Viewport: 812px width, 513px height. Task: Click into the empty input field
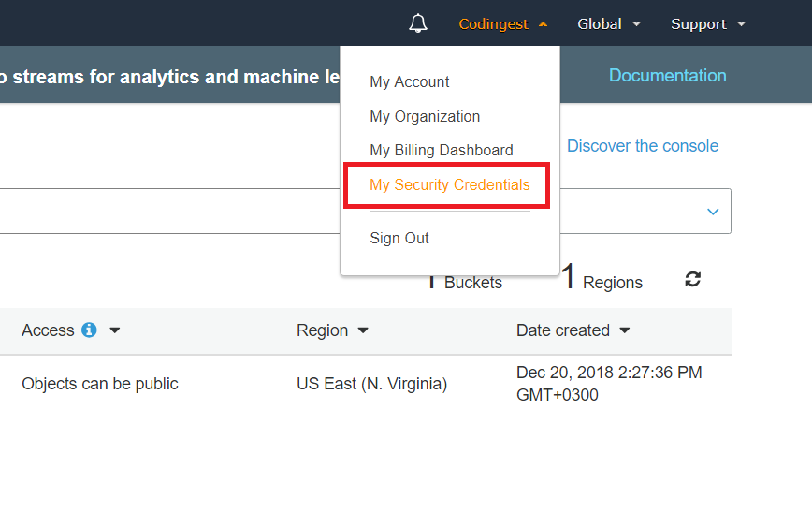[x=168, y=212]
